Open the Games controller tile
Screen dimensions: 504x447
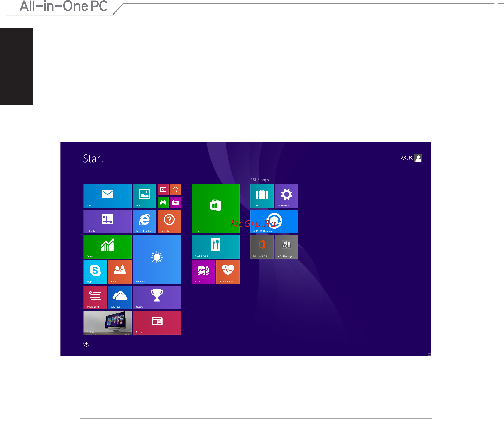[x=163, y=203]
